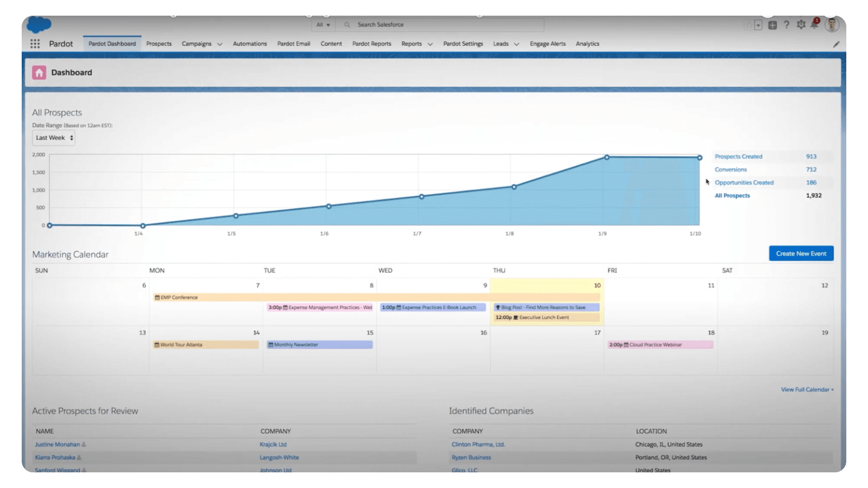This screenshot has width=868, height=488.
Task: Focus the Search Salesforce field
Action: (441, 25)
